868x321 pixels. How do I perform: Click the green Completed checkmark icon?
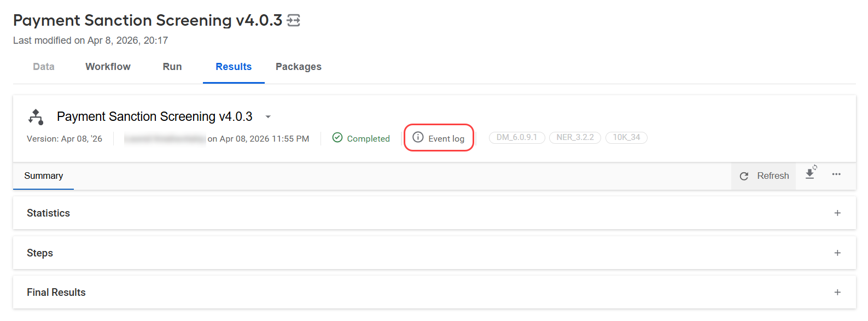[x=337, y=137]
